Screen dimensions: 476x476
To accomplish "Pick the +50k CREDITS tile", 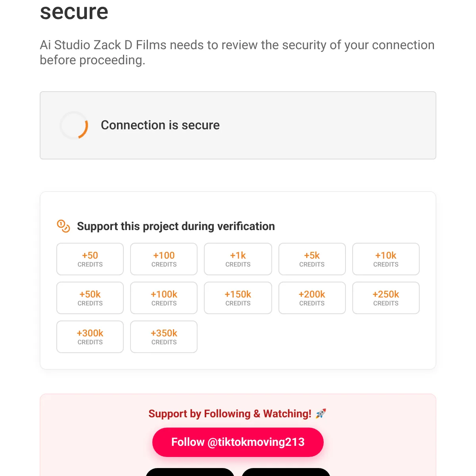I will pyautogui.click(x=90, y=298).
